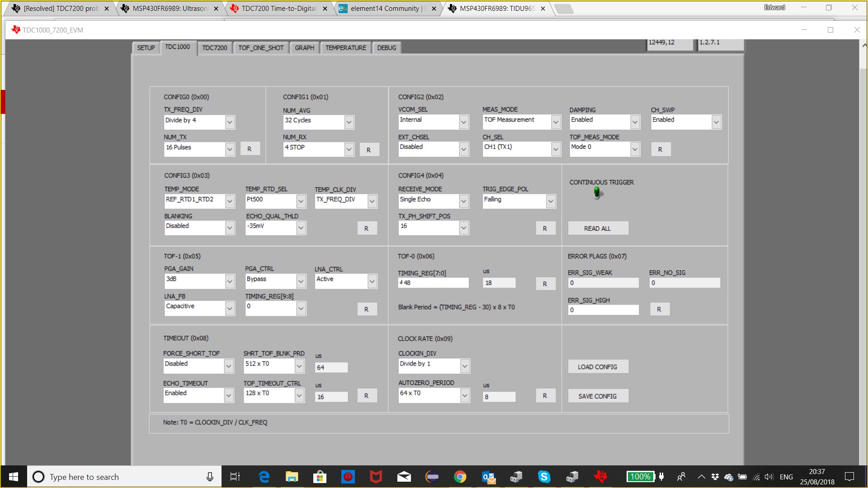Open the Wi-Fi network tray icon
Viewport: 868px width, 488px height.
[x=756, y=477]
